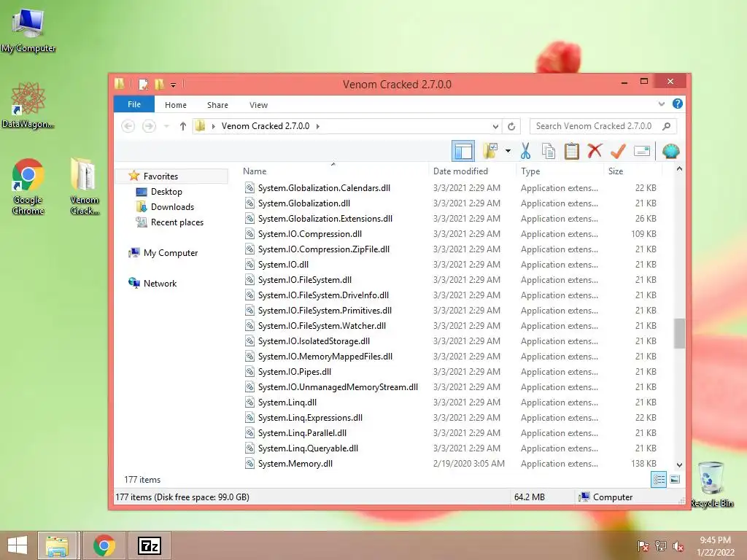
Task: Expand folder options dropdown arrow in toolbar
Action: point(508,151)
